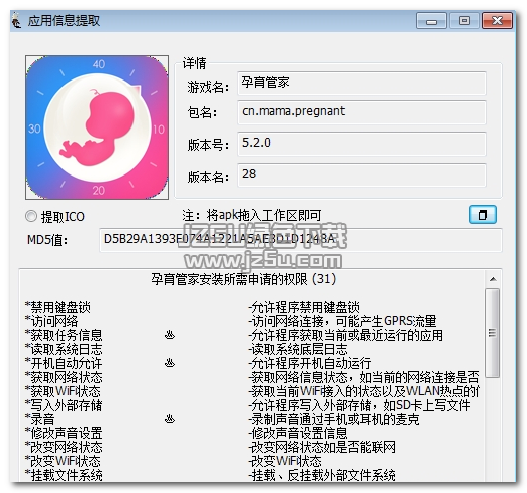Select permission row *开机自动允许
This screenshot has height=493, width=527.
pyautogui.click(x=64, y=363)
